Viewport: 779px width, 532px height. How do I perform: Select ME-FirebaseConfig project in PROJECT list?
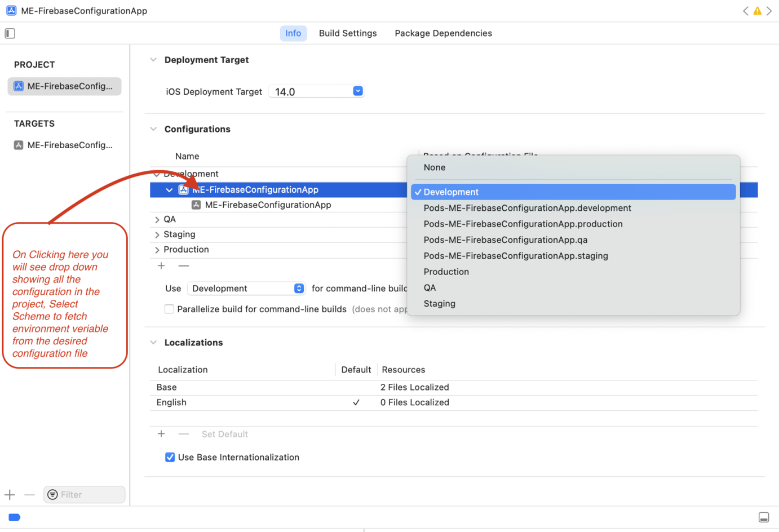(x=64, y=86)
